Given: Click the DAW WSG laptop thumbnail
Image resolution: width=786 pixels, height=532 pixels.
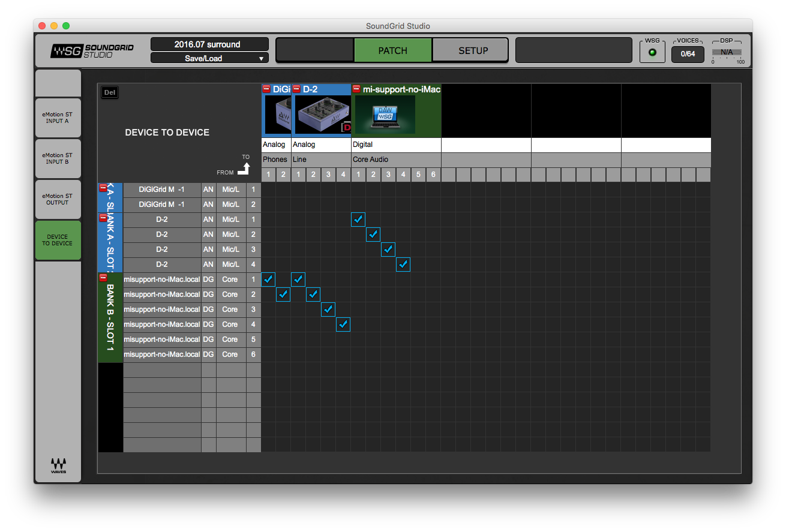Looking at the screenshot, I should click(385, 115).
